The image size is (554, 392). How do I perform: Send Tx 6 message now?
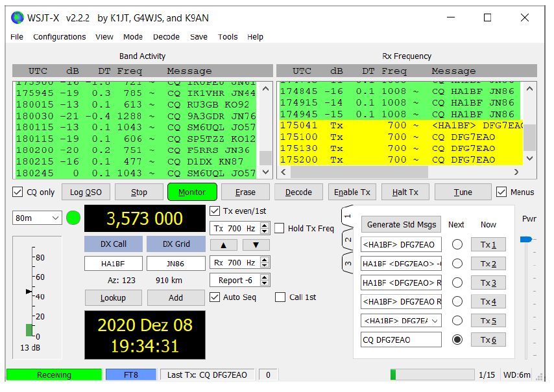(488, 340)
